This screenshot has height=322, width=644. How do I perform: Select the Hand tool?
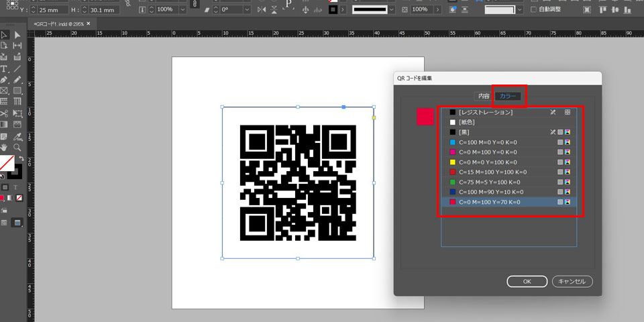tap(4, 147)
